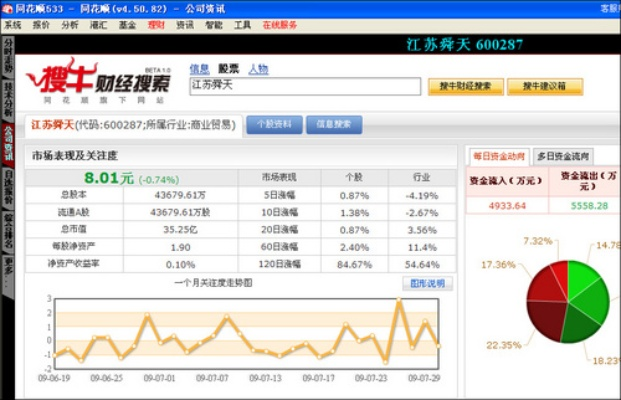This screenshot has width=621, height=400.
Task: Click the 信息搜索 button
Action: 334,125
